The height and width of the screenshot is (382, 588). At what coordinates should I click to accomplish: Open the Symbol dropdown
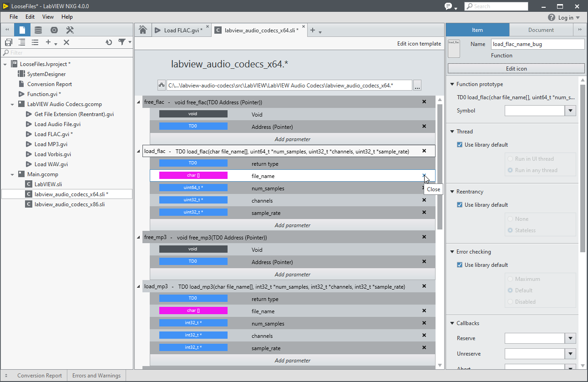(570, 111)
